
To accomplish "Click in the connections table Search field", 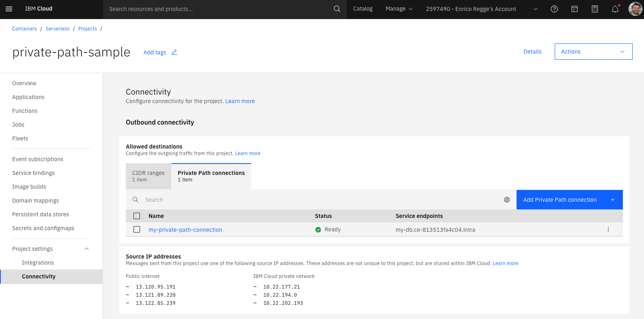I will [317, 200].
